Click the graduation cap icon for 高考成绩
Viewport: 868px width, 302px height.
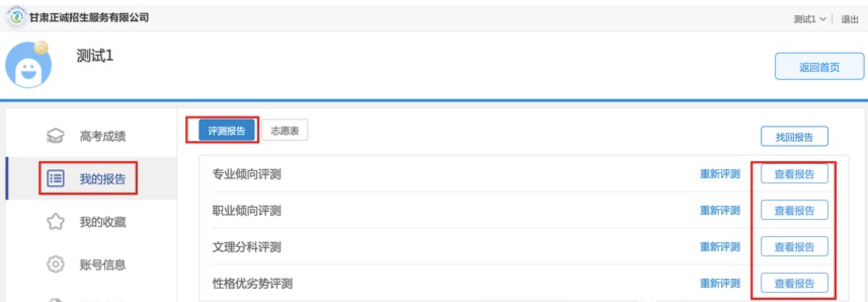pos(55,136)
